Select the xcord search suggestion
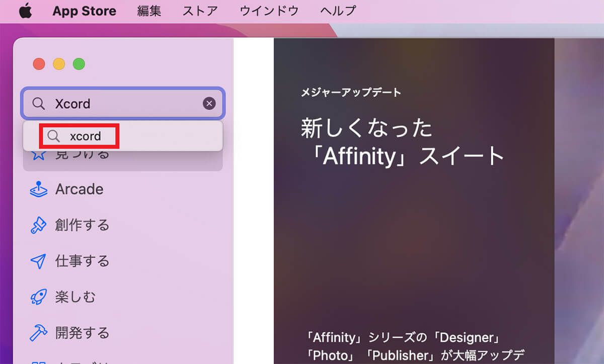 (123, 136)
